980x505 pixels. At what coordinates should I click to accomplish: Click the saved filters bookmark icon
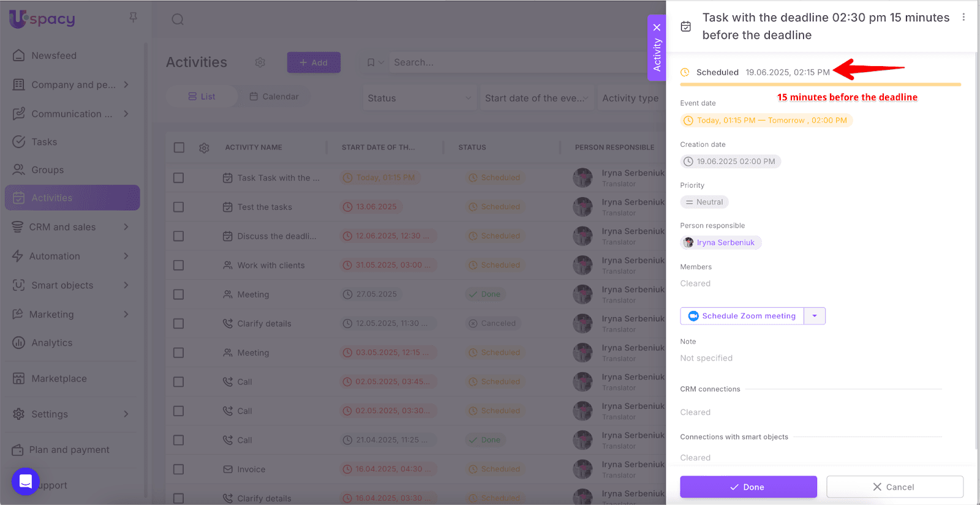click(x=371, y=62)
